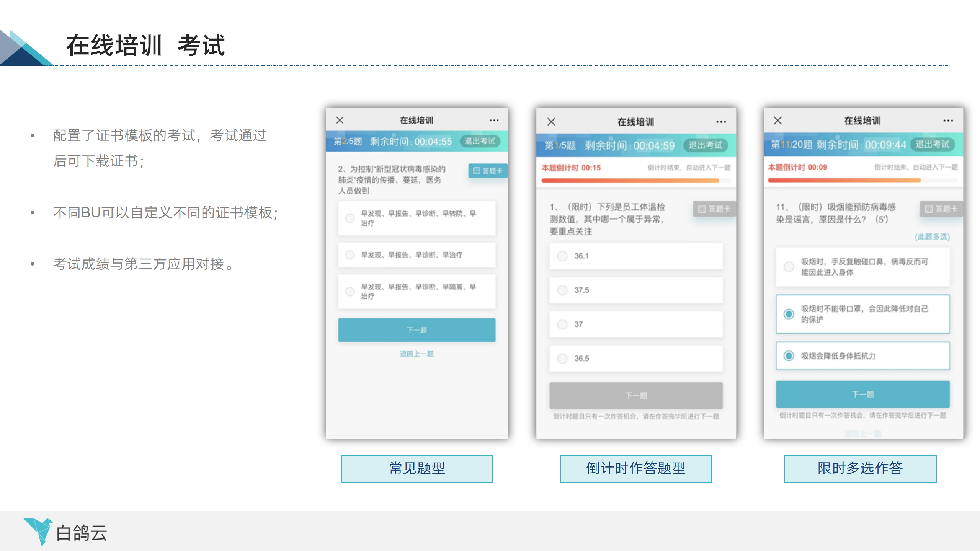Open the more menu on middle phone
The width and height of the screenshot is (980, 551).
point(721,122)
